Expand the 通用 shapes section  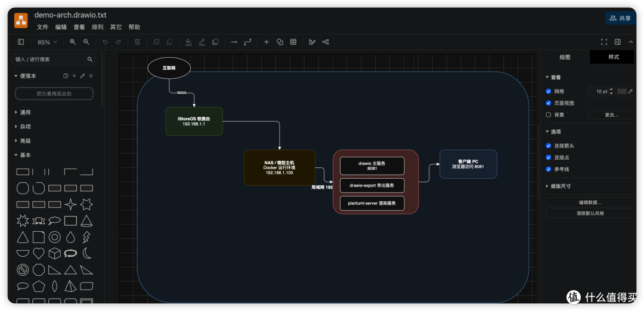[x=23, y=113]
